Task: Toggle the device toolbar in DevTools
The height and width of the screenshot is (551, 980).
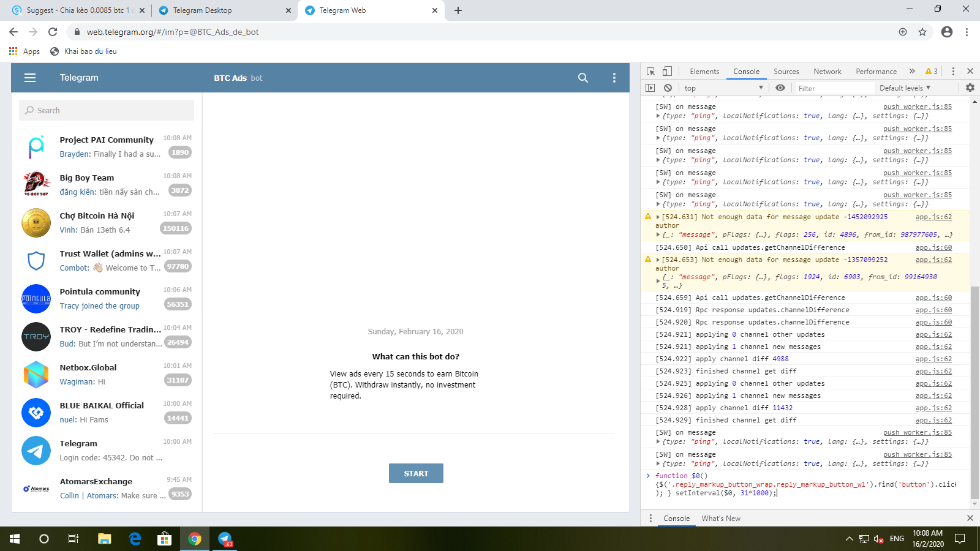Action: tap(667, 71)
